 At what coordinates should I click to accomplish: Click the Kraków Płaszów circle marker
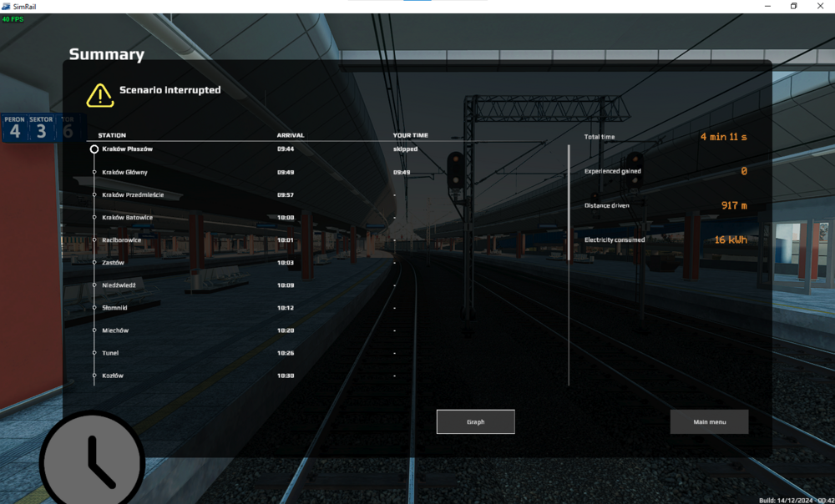click(94, 149)
